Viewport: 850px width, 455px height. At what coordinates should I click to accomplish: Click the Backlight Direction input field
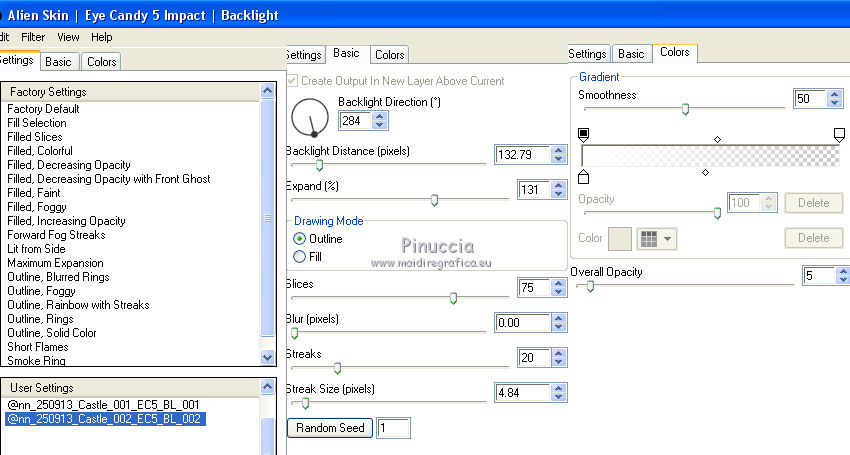coord(355,120)
